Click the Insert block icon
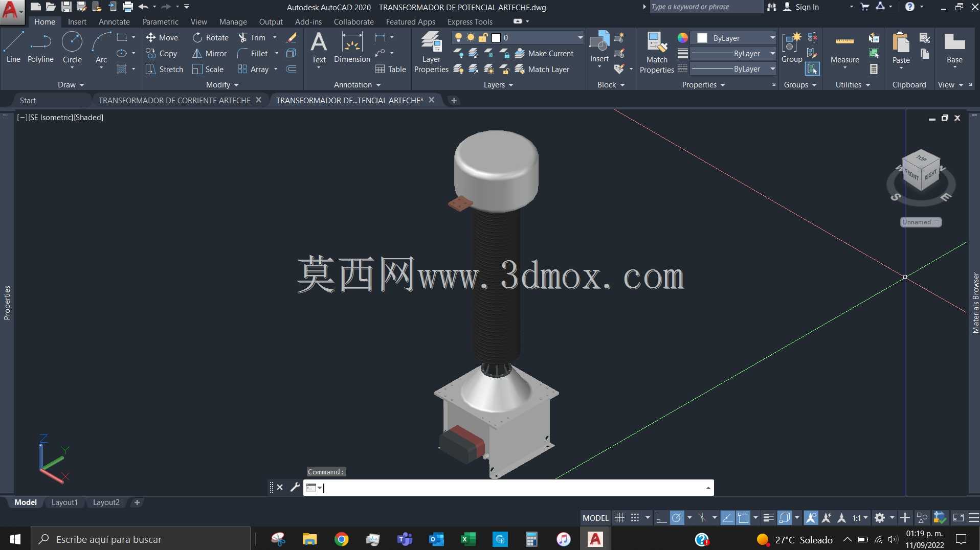Screen dimensions: 980x550 coord(599,42)
